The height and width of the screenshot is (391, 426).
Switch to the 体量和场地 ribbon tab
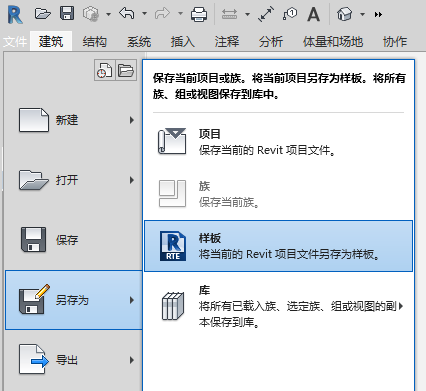(333, 42)
